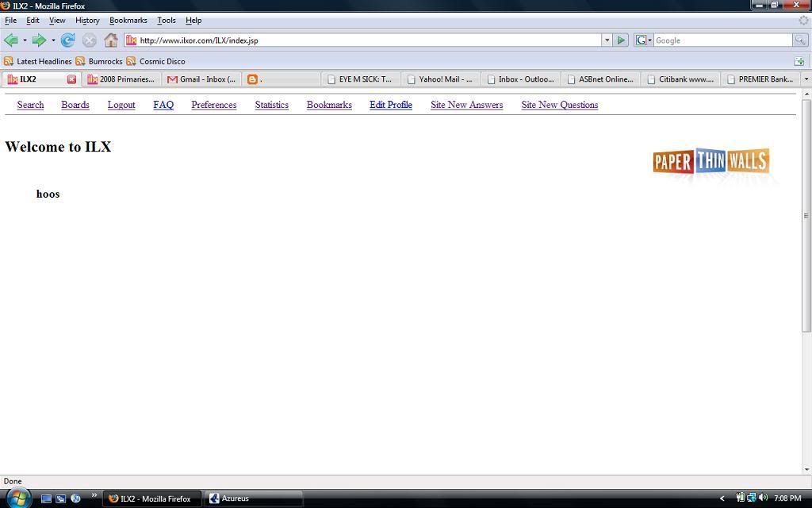Open the list all tabs dropdown
Viewport: 812px width, 508px height.
tap(806, 79)
